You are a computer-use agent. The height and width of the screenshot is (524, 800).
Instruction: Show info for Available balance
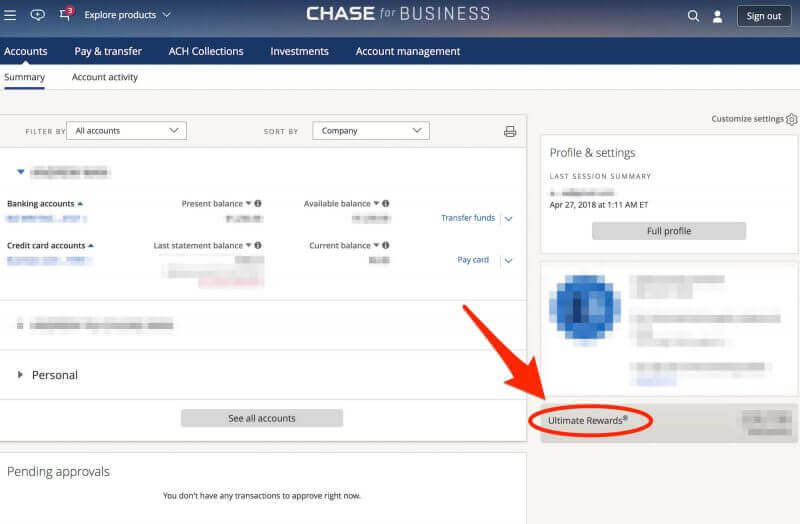coord(386,203)
